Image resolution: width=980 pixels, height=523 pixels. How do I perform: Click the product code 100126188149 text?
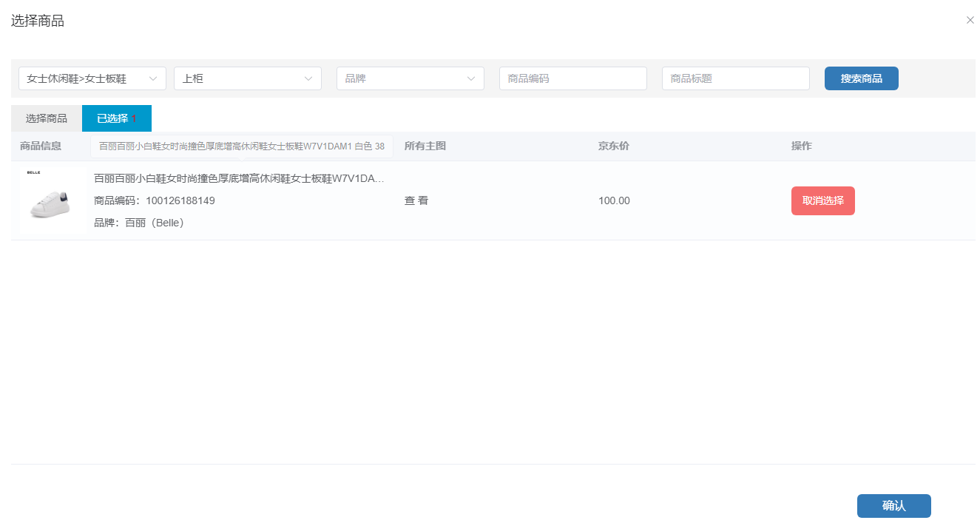[180, 200]
